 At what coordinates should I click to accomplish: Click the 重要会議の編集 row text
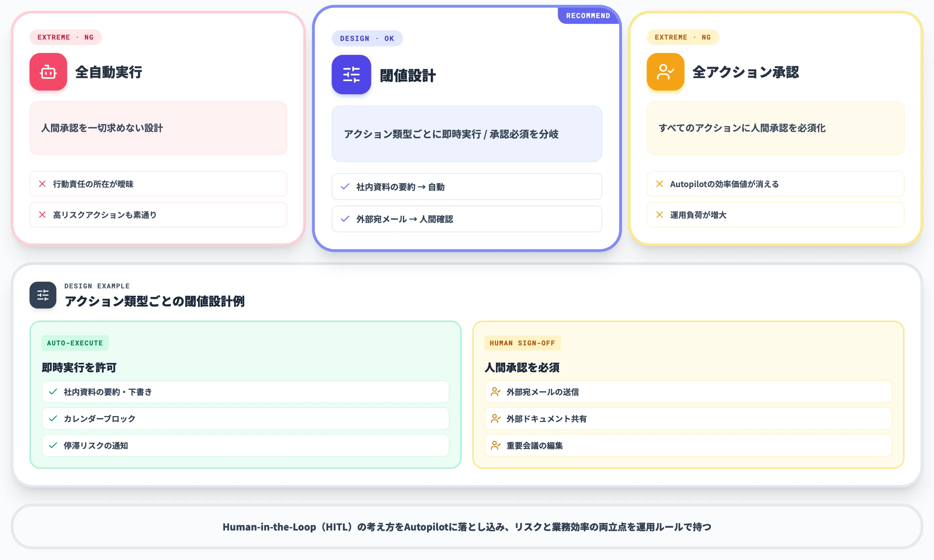pos(534,446)
